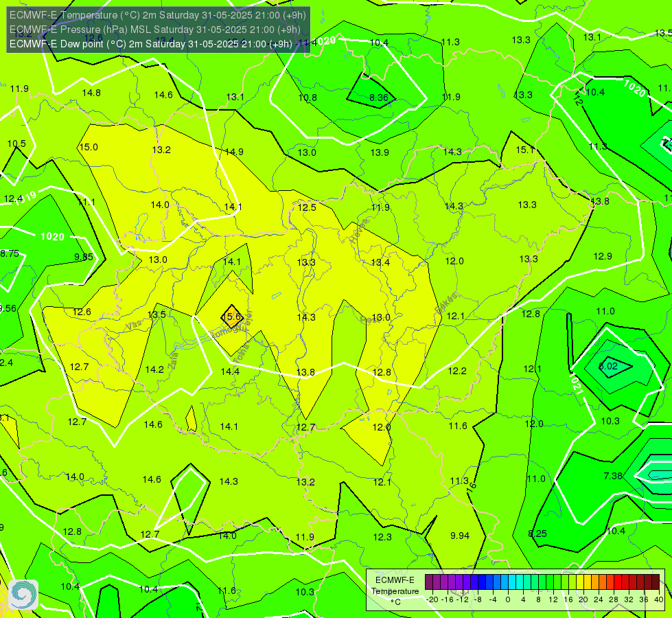The height and width of the screenshot is (618, 672).
Task: Click the Heves county label
Action: pos(359,231)
